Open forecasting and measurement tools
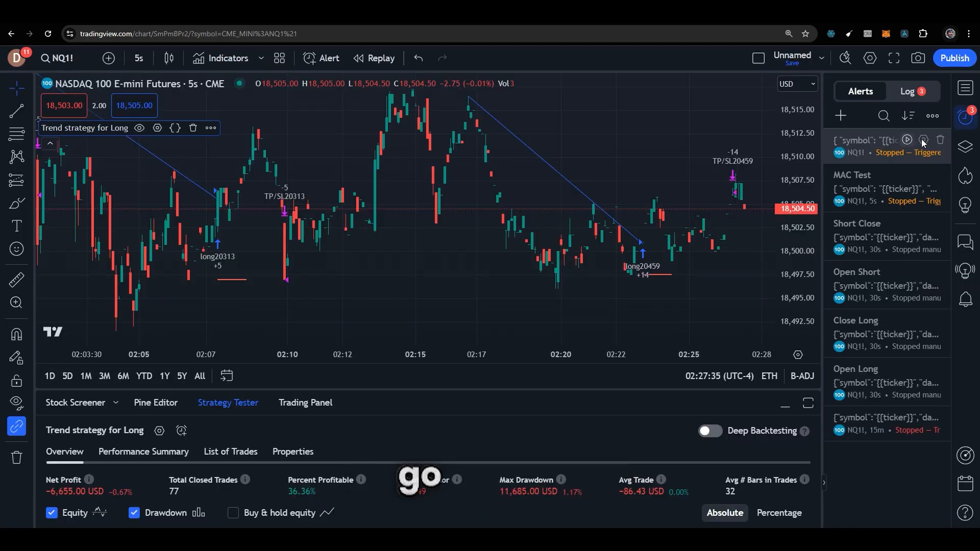Screen dimensions: 980x551 [16, 180]
